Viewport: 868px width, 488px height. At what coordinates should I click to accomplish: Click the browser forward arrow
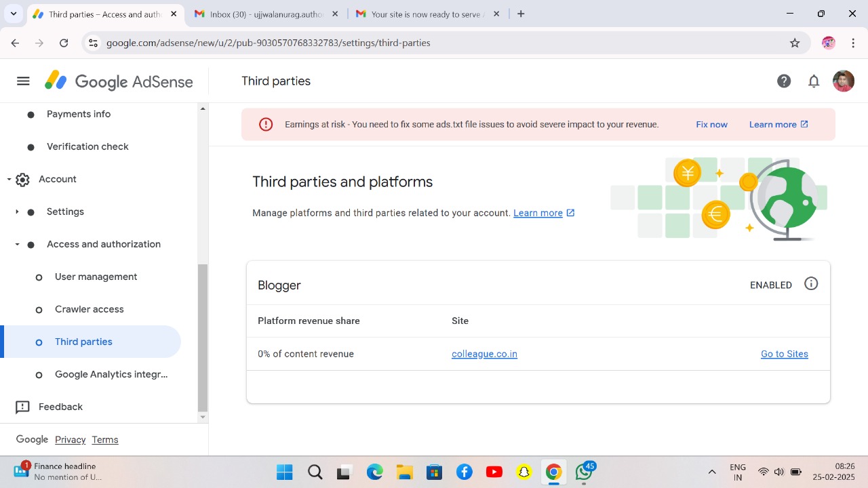pos(39,43)
